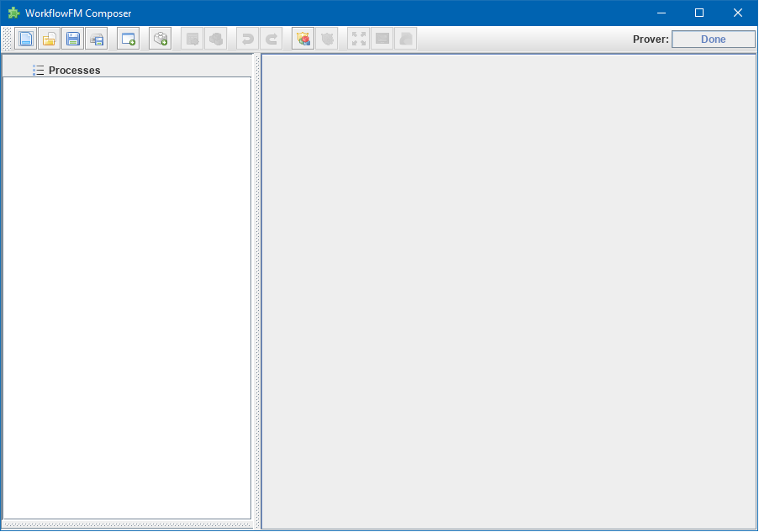This screenshot has width=759, height=532.
Task: Click the Processes panel list icon
Action: [x=39, y=70]
